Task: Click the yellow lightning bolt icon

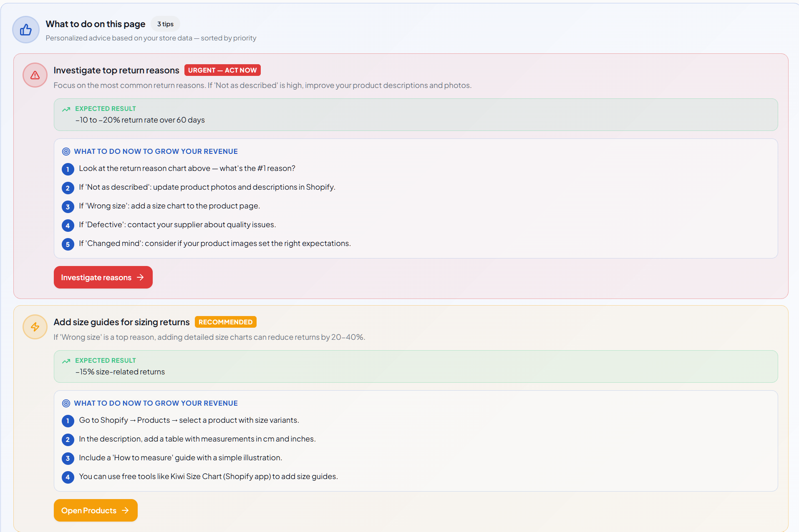Action: (35, 327)
